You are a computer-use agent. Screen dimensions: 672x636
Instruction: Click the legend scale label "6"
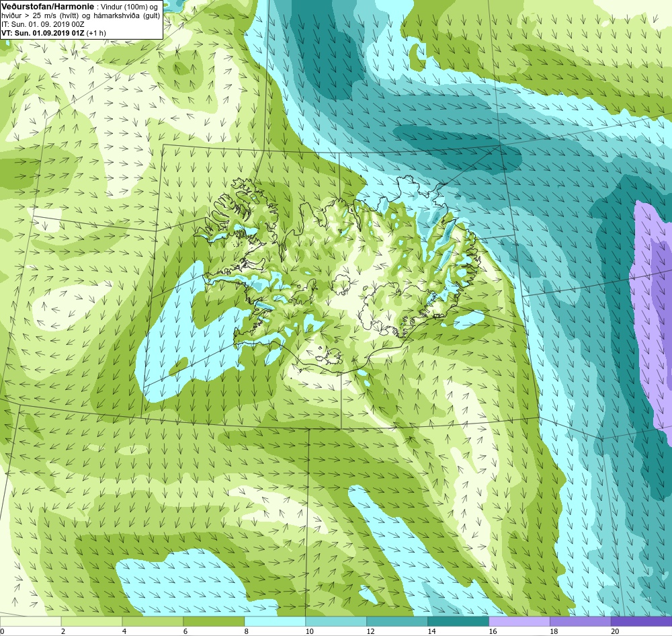click(185, 631)
